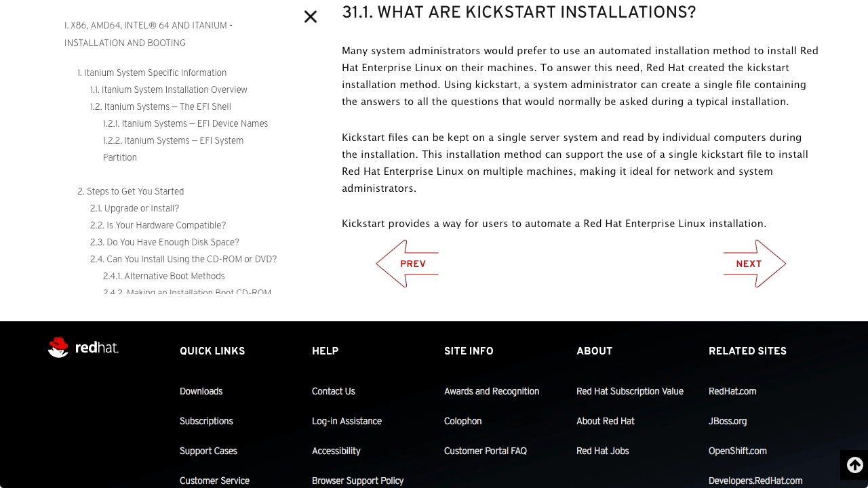The height and width of the screenshot is (488, 868).
Task: Click the Red Hat logo in footer
Action: [x=83, y=347]
